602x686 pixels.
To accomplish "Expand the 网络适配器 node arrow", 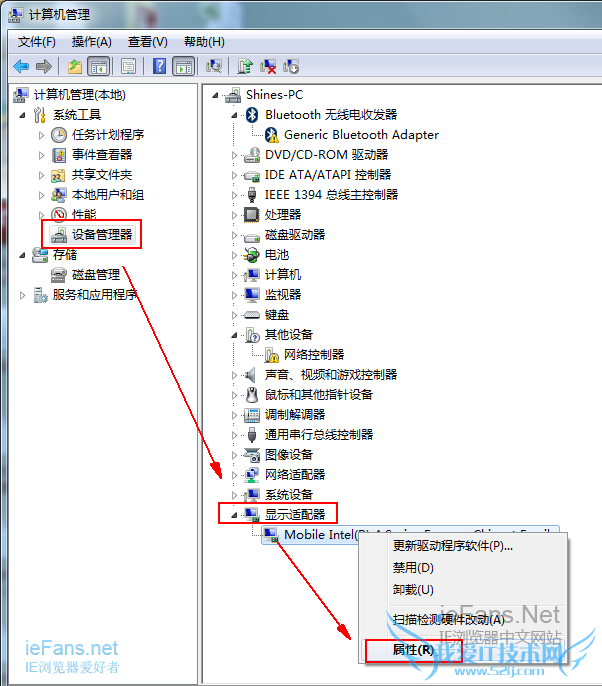I will pos(234,475).
